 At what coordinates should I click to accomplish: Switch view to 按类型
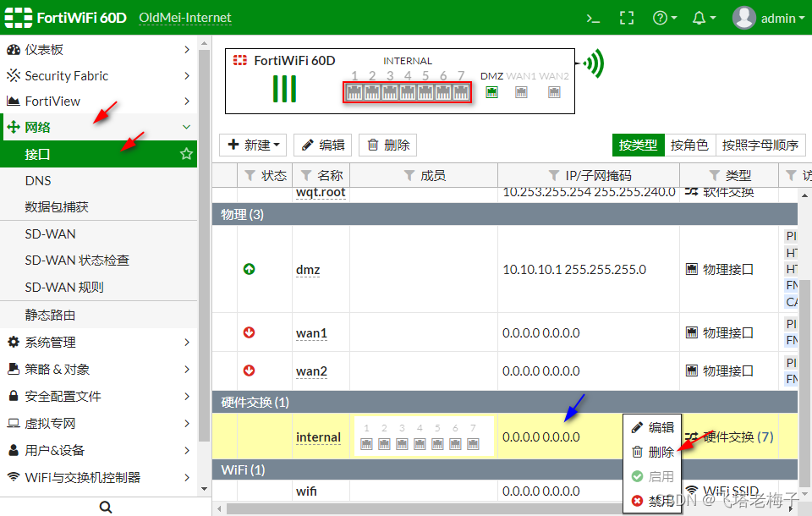pos(638,145)
